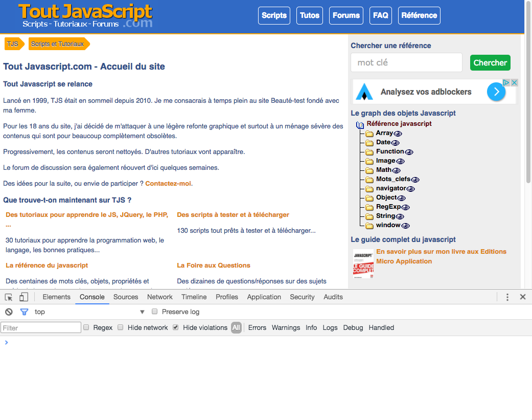Expand the Mots_clefs tree node
This screenshot has width=532, height=420.
point(393,179)
